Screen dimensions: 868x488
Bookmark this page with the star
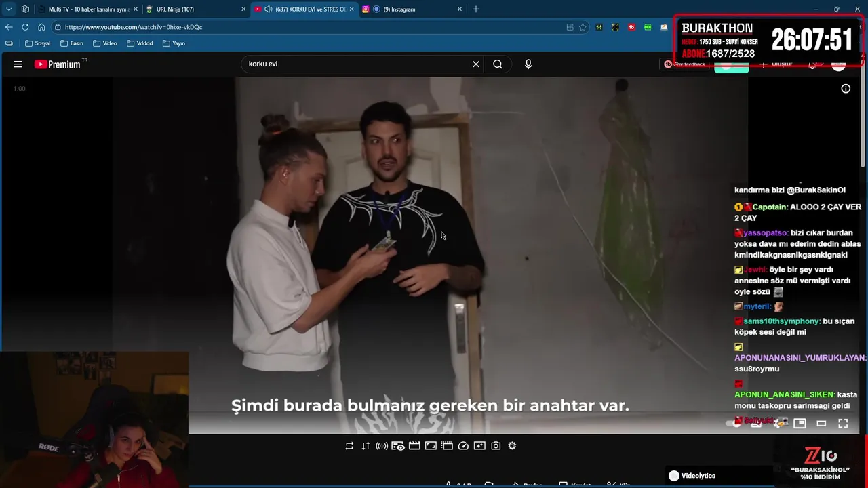583,27
